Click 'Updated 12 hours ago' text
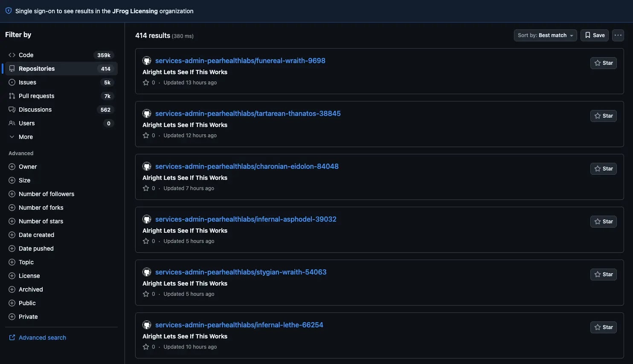The image size is (633, 364). [190, 136]
